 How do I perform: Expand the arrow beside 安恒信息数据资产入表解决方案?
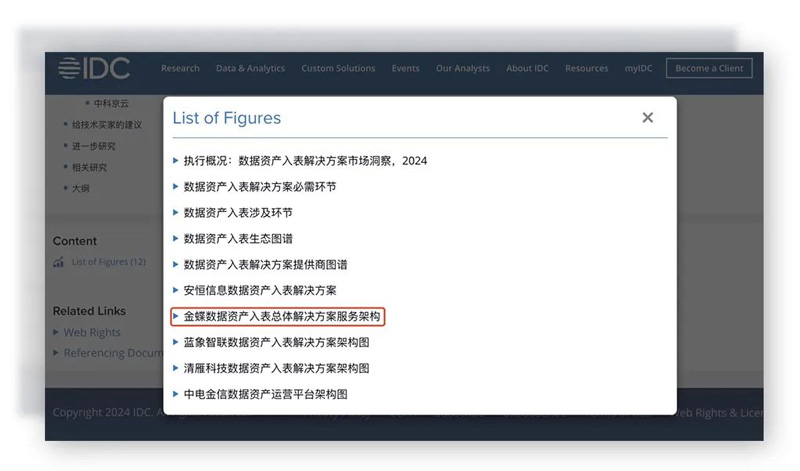[177, 290]
